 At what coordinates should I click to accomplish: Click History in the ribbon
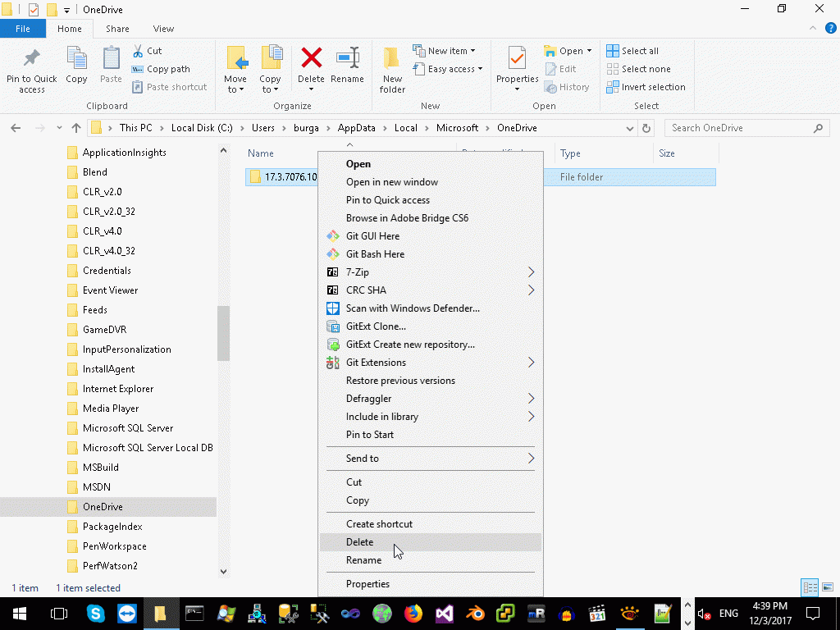[567, 87]
